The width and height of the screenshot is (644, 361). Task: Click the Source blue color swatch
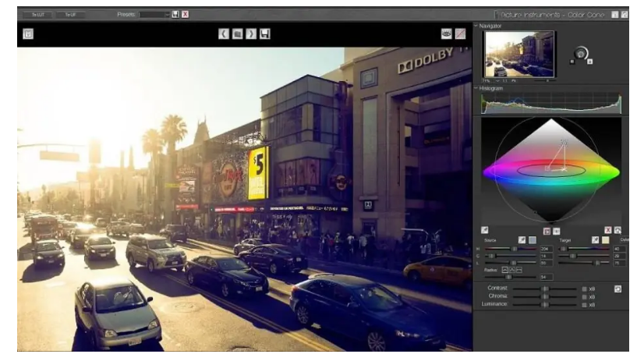pos(533,240)
